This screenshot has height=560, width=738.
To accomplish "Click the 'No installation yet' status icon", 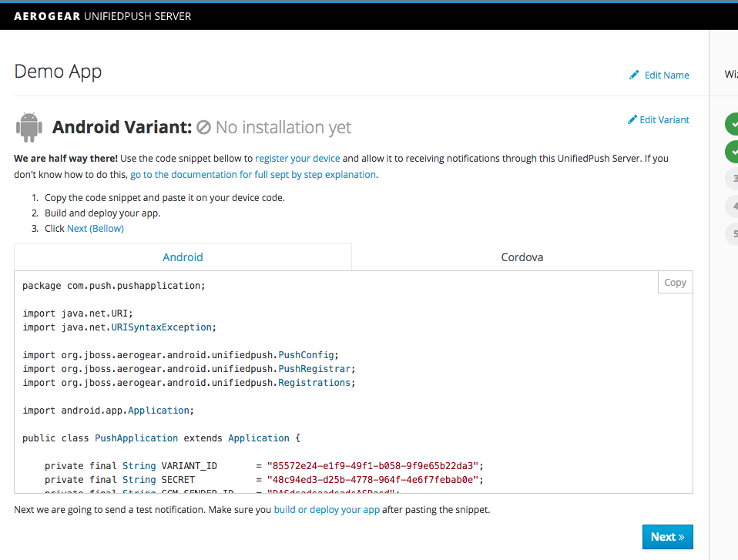I will pyautogui.click(x=203, y=128).
